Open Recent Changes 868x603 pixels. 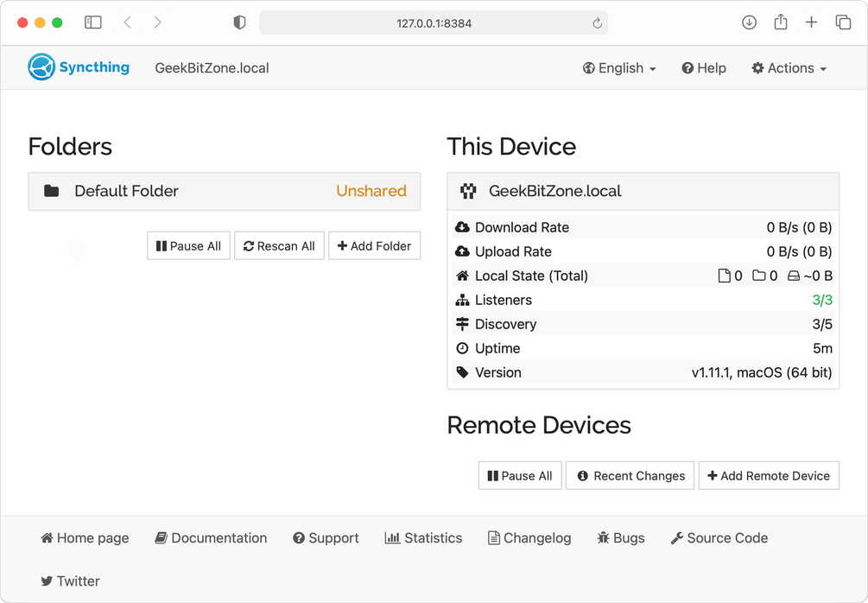click(x=630, y=476)
